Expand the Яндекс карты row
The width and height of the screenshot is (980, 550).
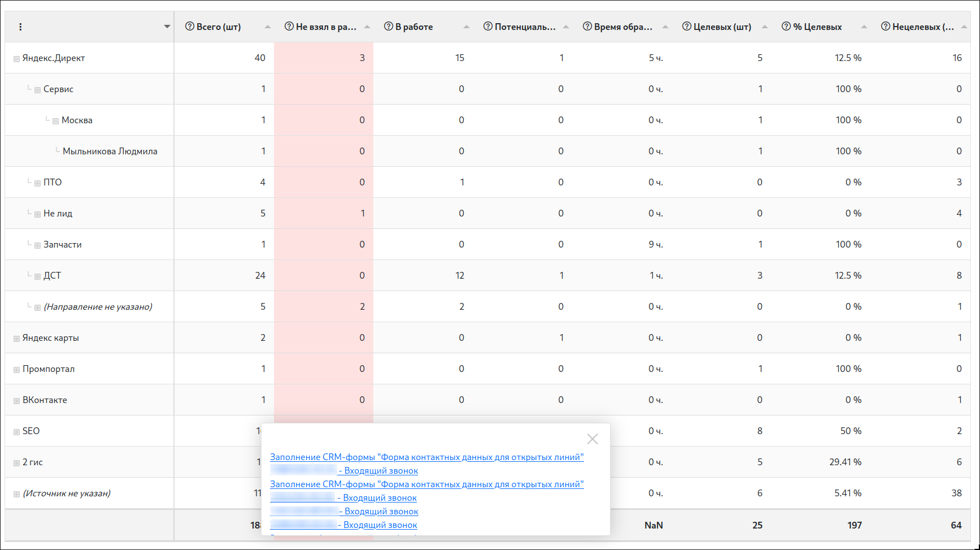[x=17, y=339]
